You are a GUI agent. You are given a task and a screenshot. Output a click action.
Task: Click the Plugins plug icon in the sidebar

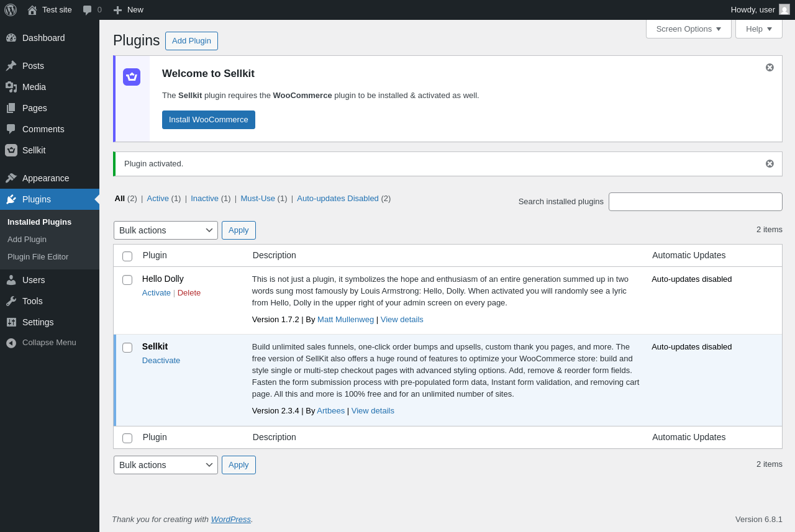click(x=11, y=199)
